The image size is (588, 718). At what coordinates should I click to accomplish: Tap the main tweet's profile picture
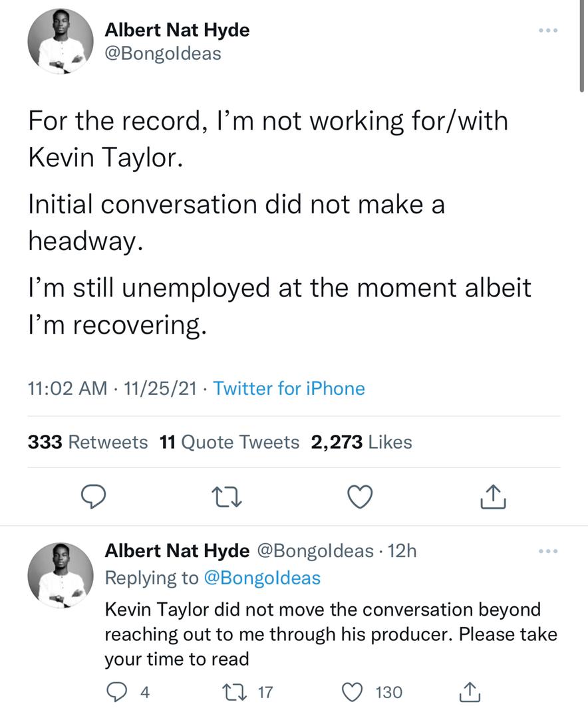tap(60, 41)
